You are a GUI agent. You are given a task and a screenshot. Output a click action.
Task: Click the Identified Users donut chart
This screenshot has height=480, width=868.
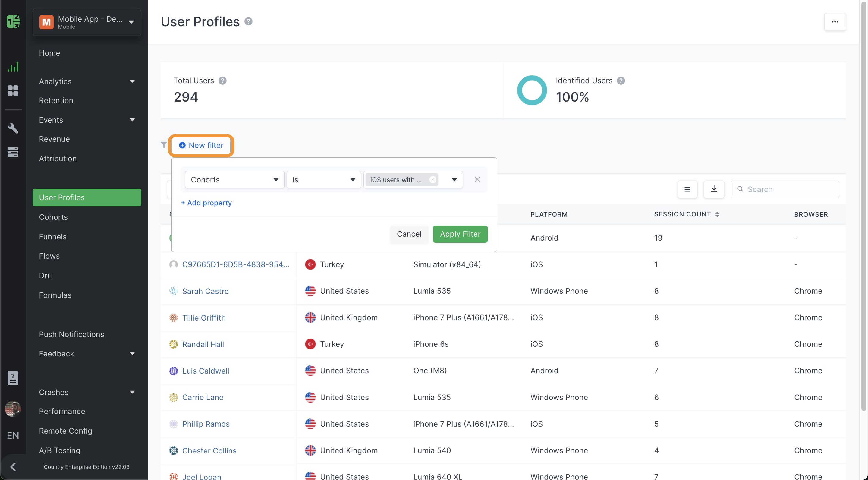[532, 90]
